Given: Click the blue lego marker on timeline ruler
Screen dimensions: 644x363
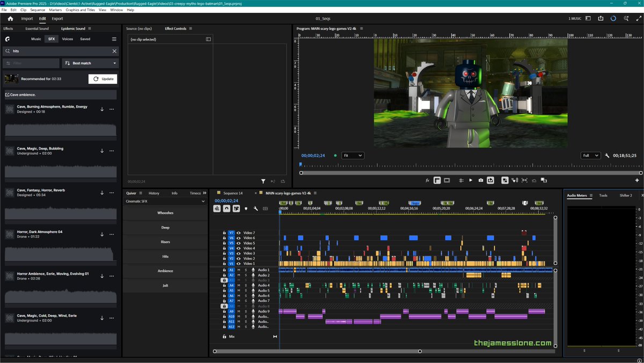Looking at the screenshot, I should (414, 203).
